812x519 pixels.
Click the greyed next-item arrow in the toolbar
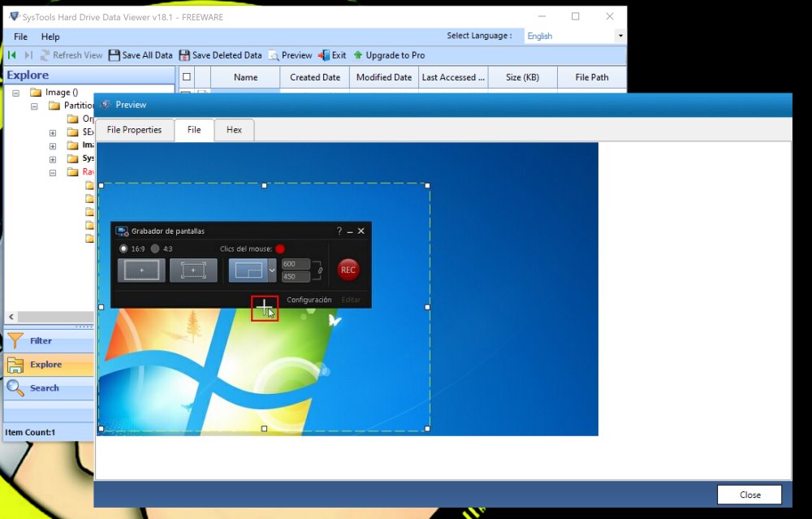28,55
